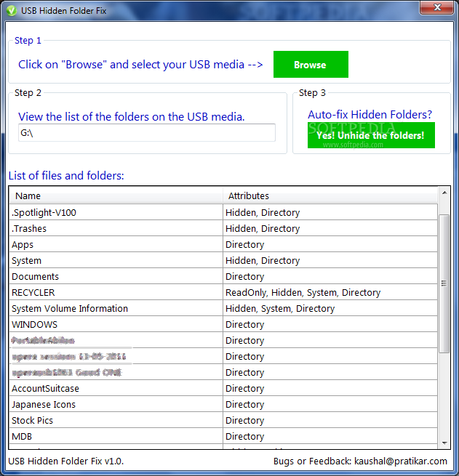Select the Stock Pics folder row
Image resolution: width=459 pixels, height=476 pixels.
223,421
